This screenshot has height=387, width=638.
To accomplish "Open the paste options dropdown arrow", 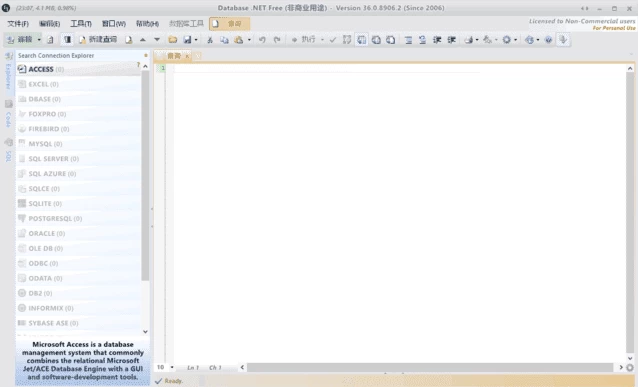I will 249,39.
